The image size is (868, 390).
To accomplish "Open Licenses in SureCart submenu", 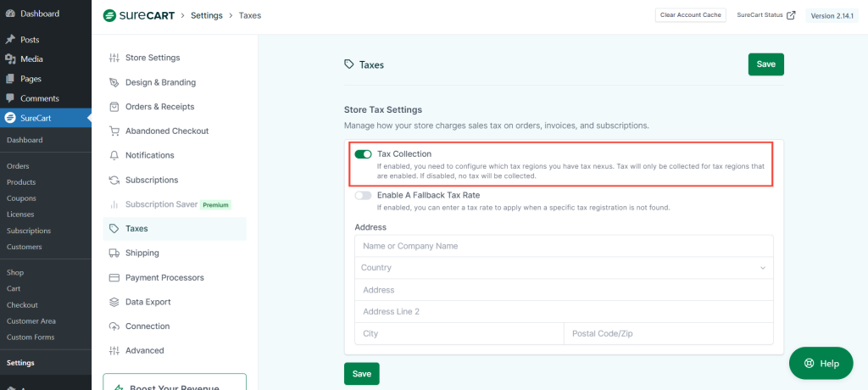I will [20, 214].
